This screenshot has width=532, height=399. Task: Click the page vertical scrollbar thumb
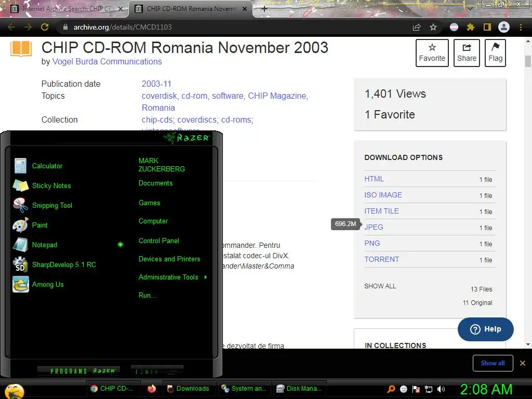pyautogui.click(x=528, y=61)
